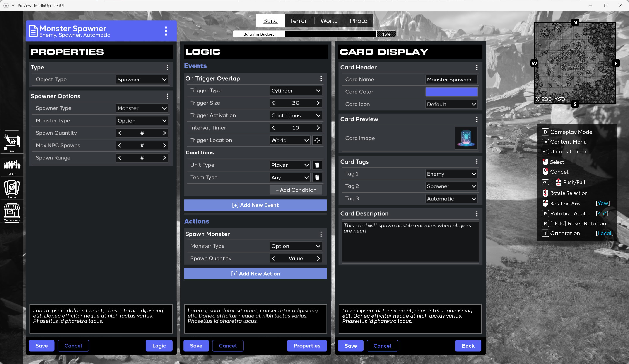This screenshot has height=364, width=629.
Task: Click Add New Event button
Action: coord(255,205)
